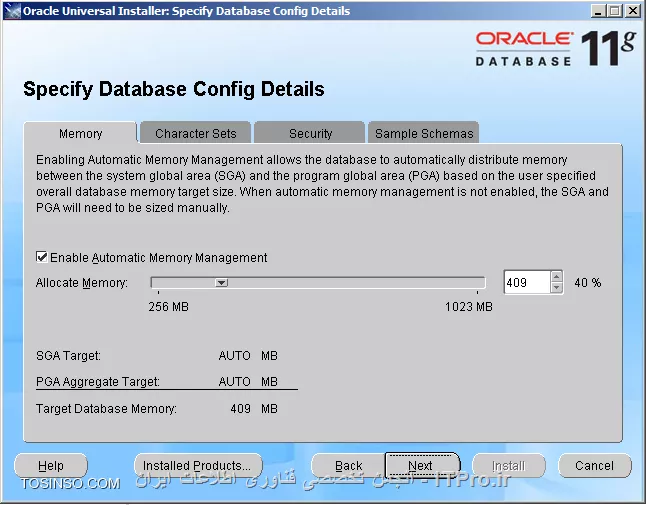Proceed with the Next button
The image size is (646, 505).
[422, 465]
